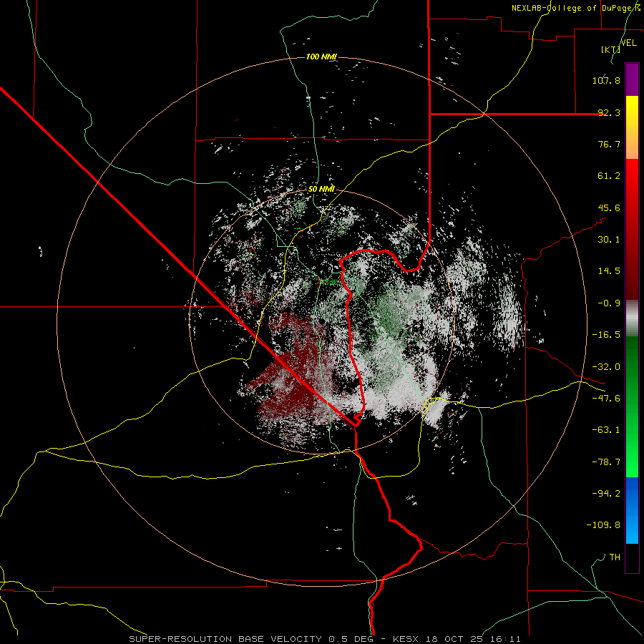Select the -94.2 legend value

tap(606, 494)
